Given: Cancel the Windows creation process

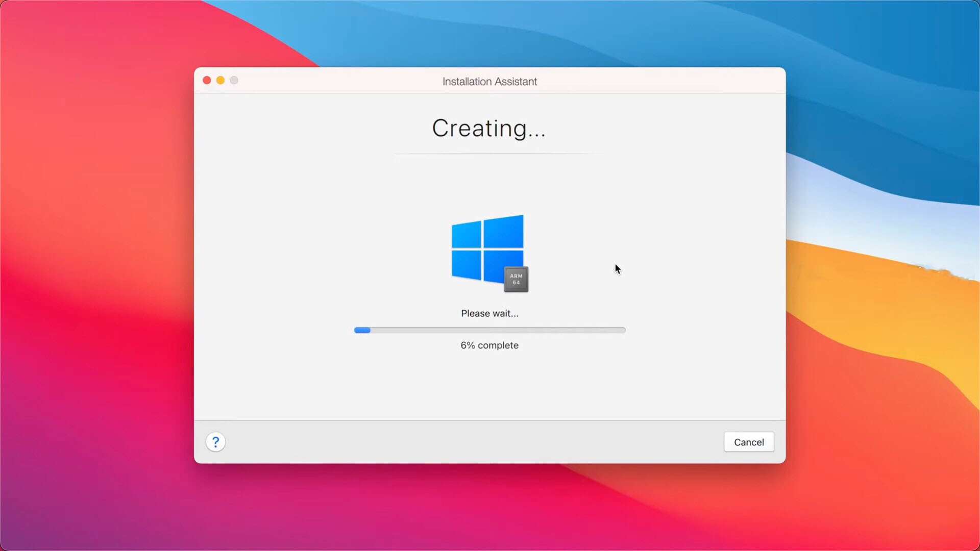Looking at the screenshot, I should click(749, 442).
